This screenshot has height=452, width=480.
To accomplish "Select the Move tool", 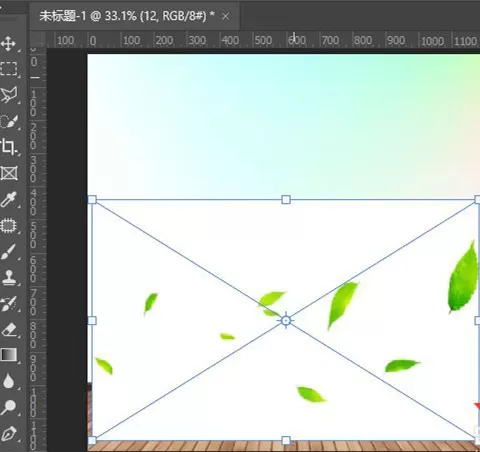I will click(8, 44).
